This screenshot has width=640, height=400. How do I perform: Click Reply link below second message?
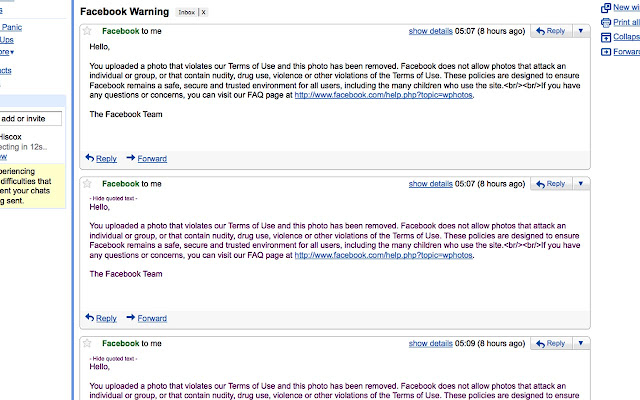click(106, 318)
